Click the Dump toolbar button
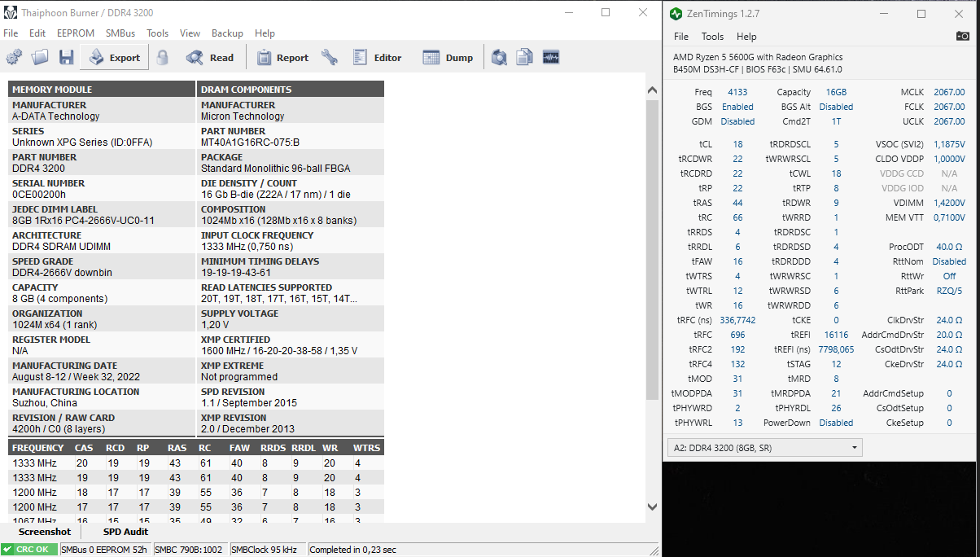This screenshot has height=557, width=980. click(448, 57)
